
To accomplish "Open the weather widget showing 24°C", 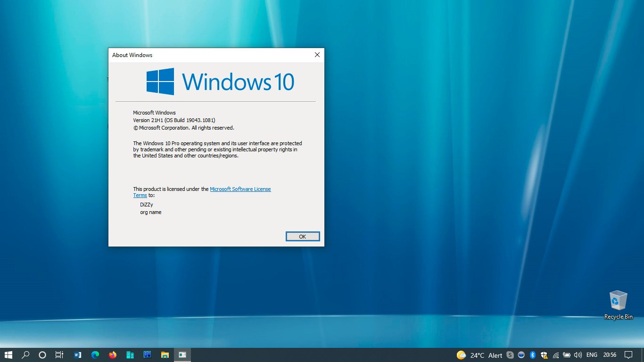I will [479, 355].
